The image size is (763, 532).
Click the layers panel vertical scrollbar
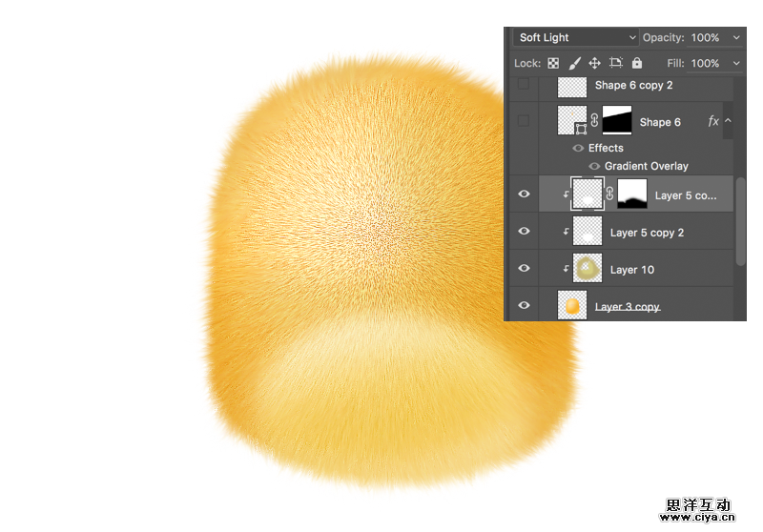pyautogui.click(x=740, y=219)
